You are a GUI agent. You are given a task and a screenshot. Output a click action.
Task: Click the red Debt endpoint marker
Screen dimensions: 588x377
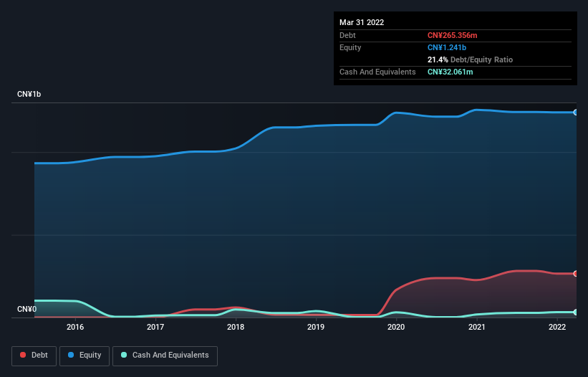point(576,274)
